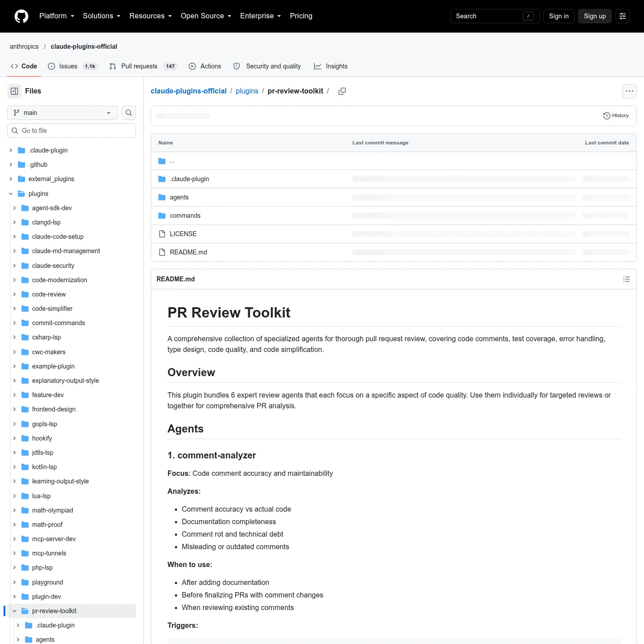Click the Sign in button
644x644 pixels.
559,16
